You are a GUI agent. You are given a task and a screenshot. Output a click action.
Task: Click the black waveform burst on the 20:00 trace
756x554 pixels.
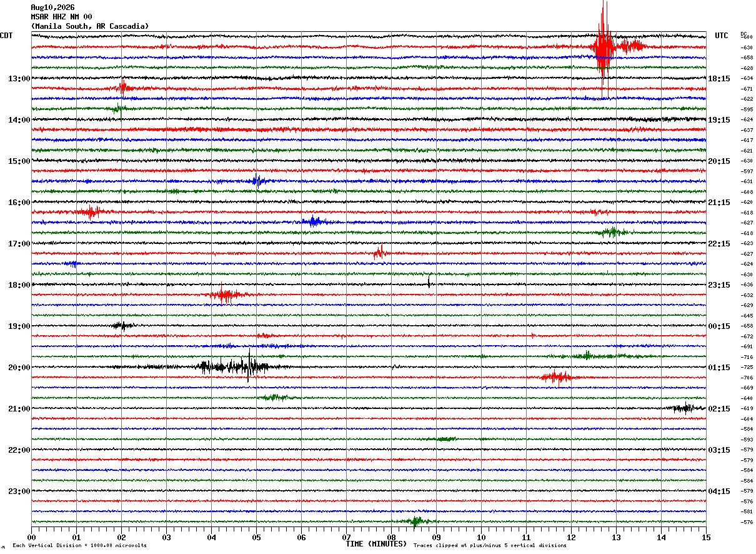click(234, 366)
